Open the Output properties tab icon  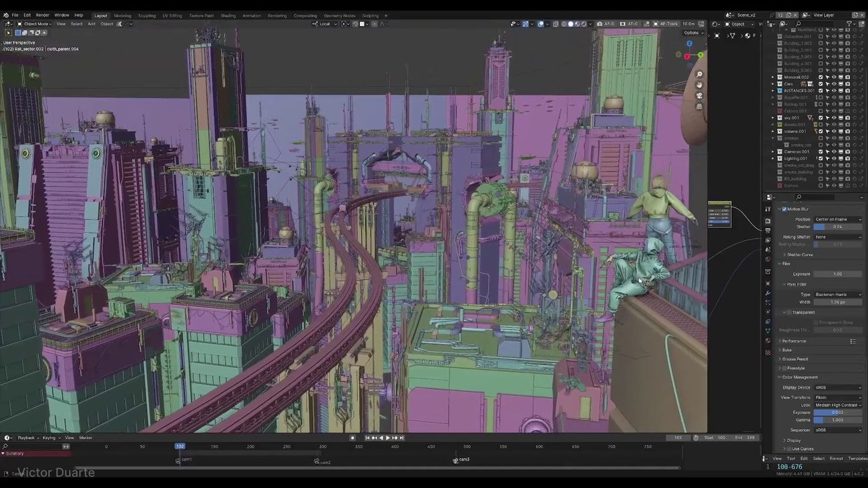point(768,230)
